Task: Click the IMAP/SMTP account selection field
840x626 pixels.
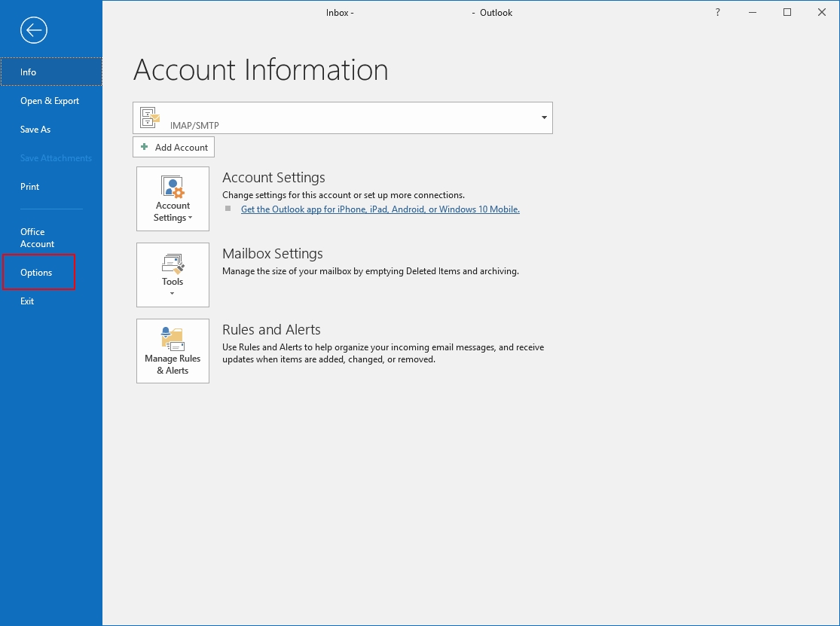Action: point(343,118)
